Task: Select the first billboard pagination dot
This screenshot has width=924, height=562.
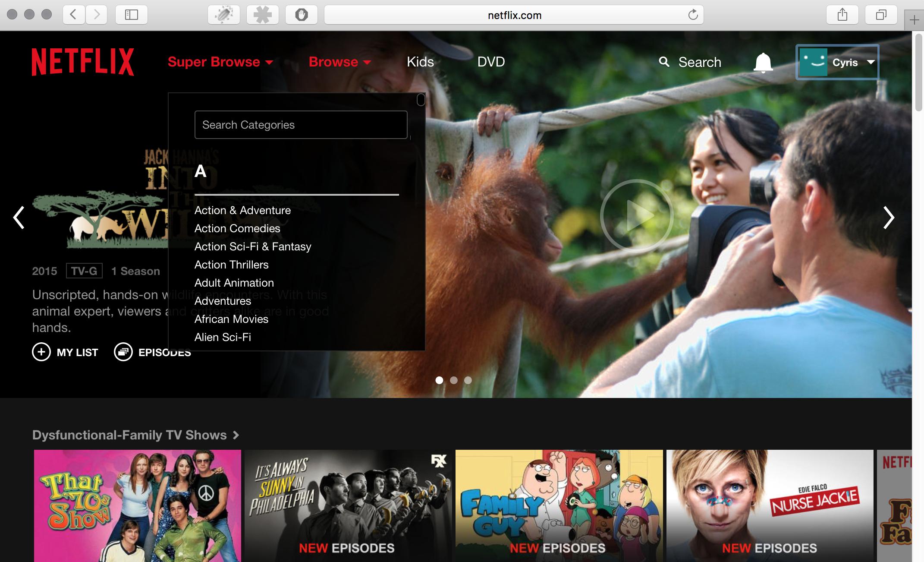Action: [439, 380]
